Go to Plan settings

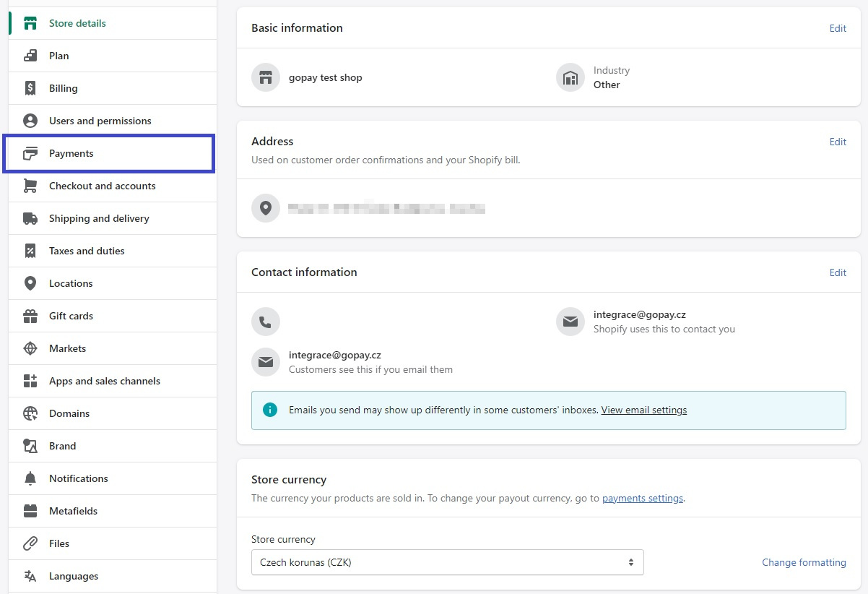point(113,56)
